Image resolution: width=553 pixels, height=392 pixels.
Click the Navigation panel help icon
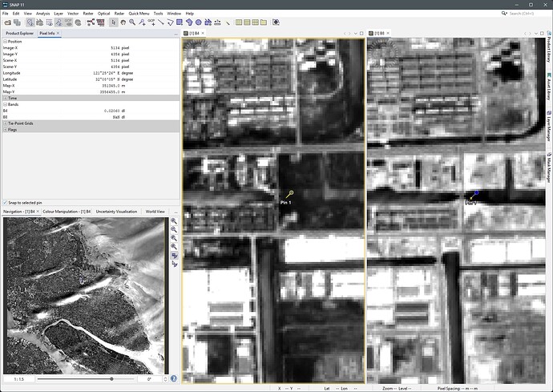click(174, 378)
